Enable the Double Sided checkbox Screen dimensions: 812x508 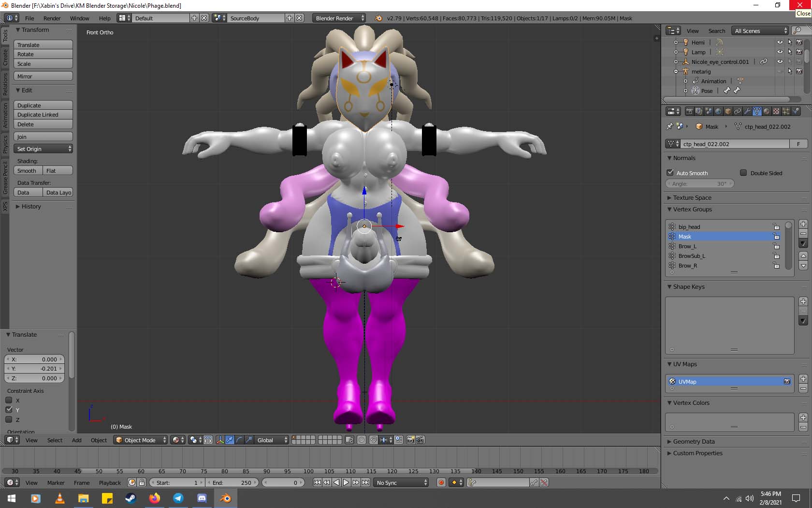pos(743,173)
